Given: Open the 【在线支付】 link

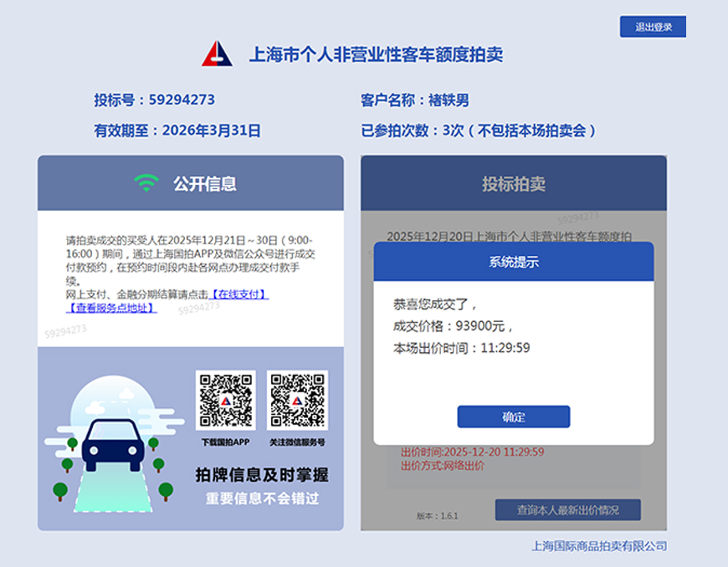Looking at the screenshot, I should pyautogui.click(x=239, y=295).
